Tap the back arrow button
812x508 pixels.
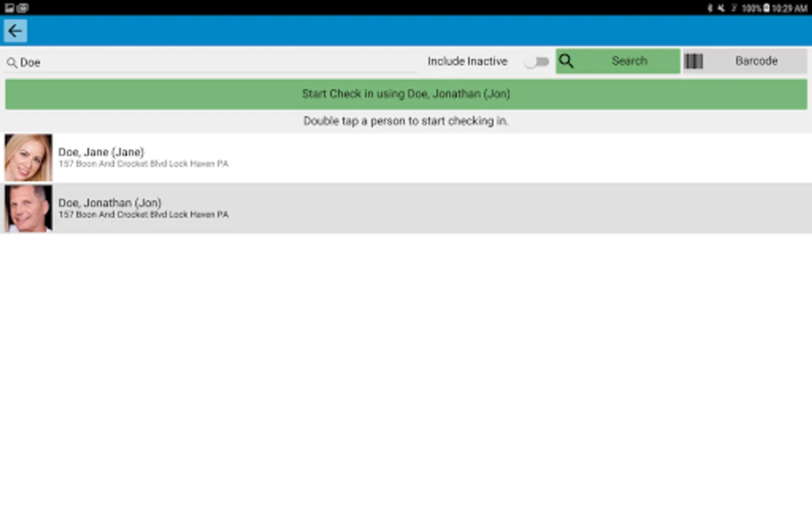pyautogui.click(x=15, y=30)
